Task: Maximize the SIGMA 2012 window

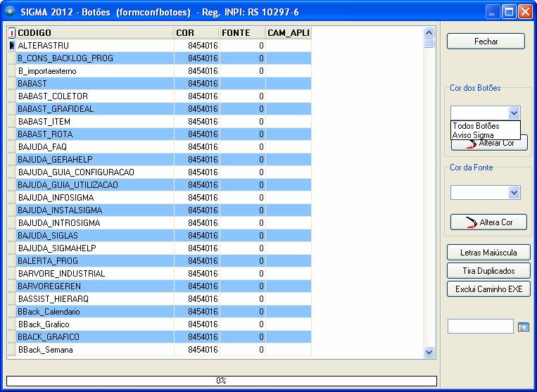Action: point(509,13)
